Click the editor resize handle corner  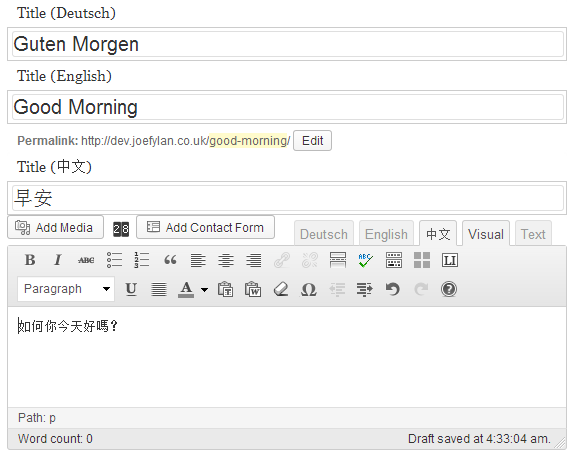coord(559,443)
